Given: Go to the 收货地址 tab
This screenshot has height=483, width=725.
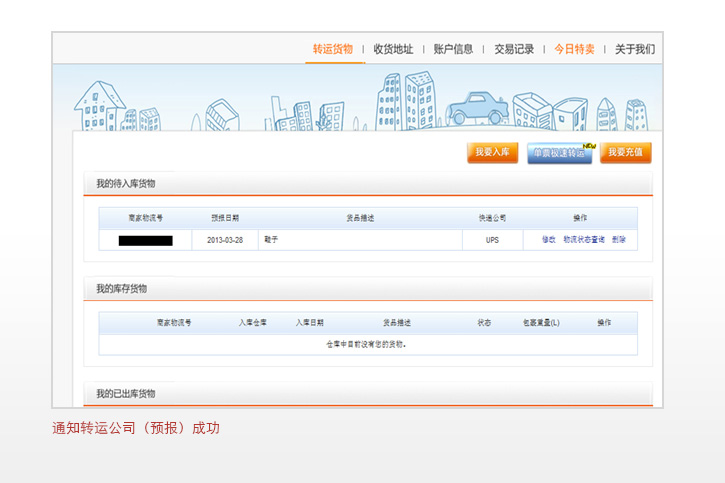Looking at the screenshot, I should 393,49.
